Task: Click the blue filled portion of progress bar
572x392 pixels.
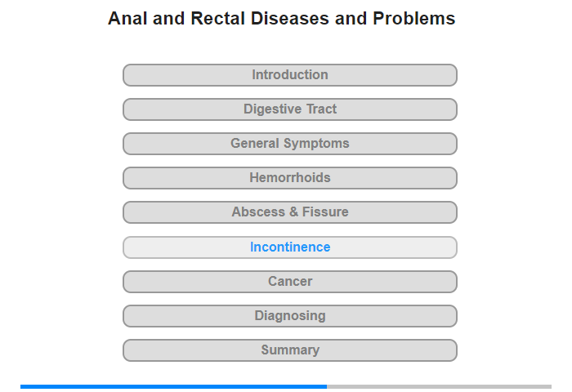Action: [x=173, y=386]
